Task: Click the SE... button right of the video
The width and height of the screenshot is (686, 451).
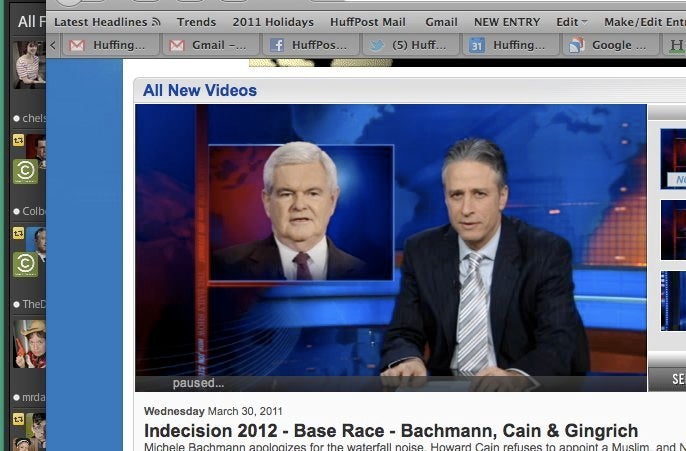Action: (x=667, y=379)
